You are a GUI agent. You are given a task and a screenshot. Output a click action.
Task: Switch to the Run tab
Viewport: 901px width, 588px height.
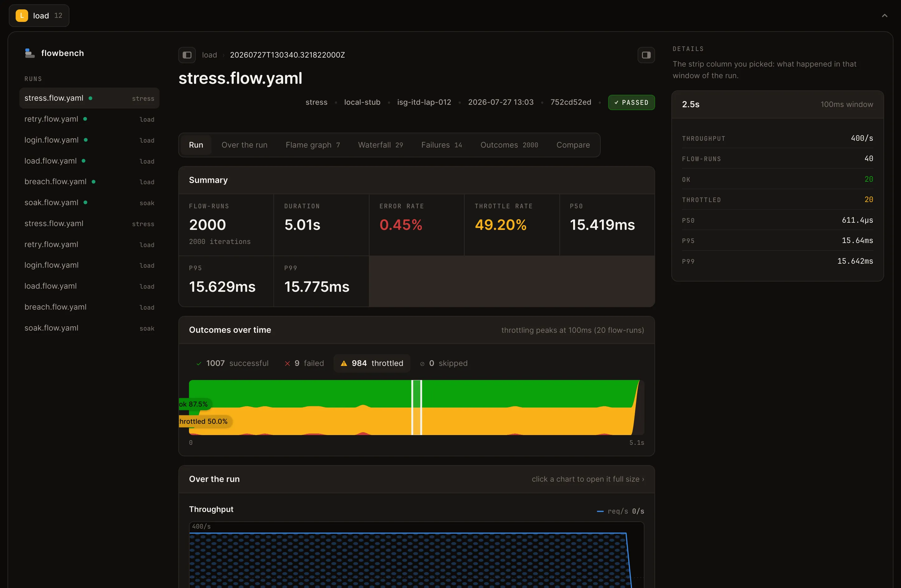tap(196, 145)
